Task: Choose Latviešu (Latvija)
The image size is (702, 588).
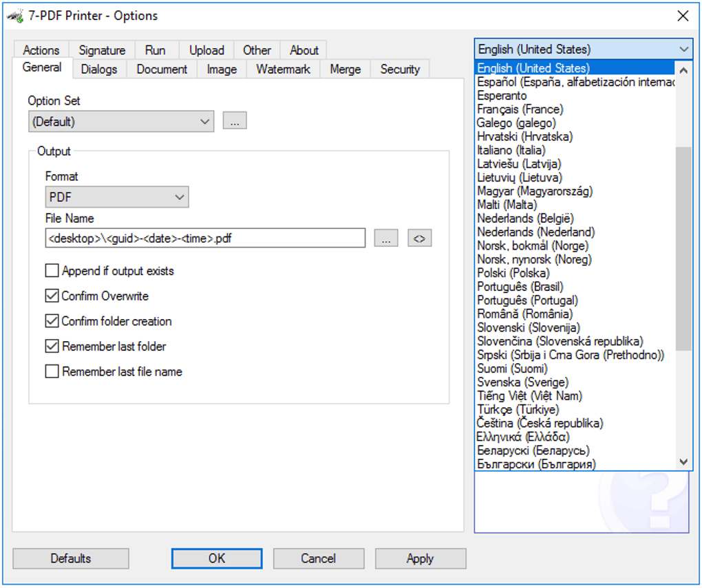Action: 575,164
